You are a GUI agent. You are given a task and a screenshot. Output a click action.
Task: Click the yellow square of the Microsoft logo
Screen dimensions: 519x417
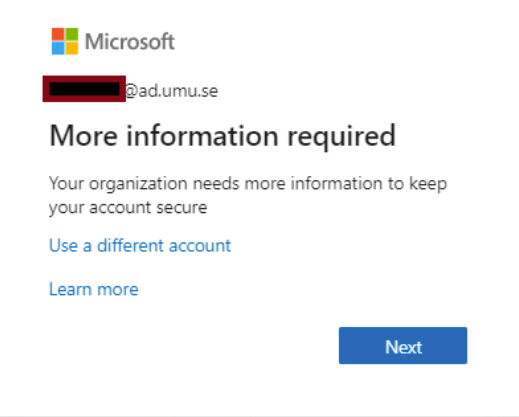[x=72, y=48]
